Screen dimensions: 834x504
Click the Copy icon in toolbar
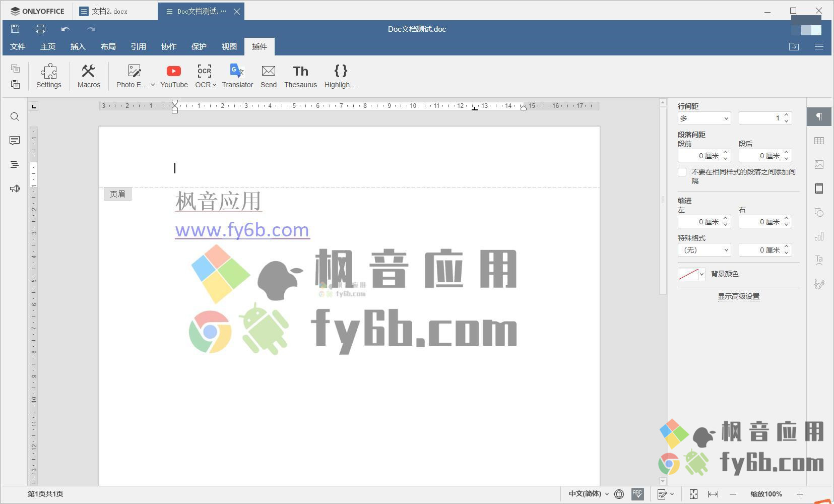click(15, 69)
